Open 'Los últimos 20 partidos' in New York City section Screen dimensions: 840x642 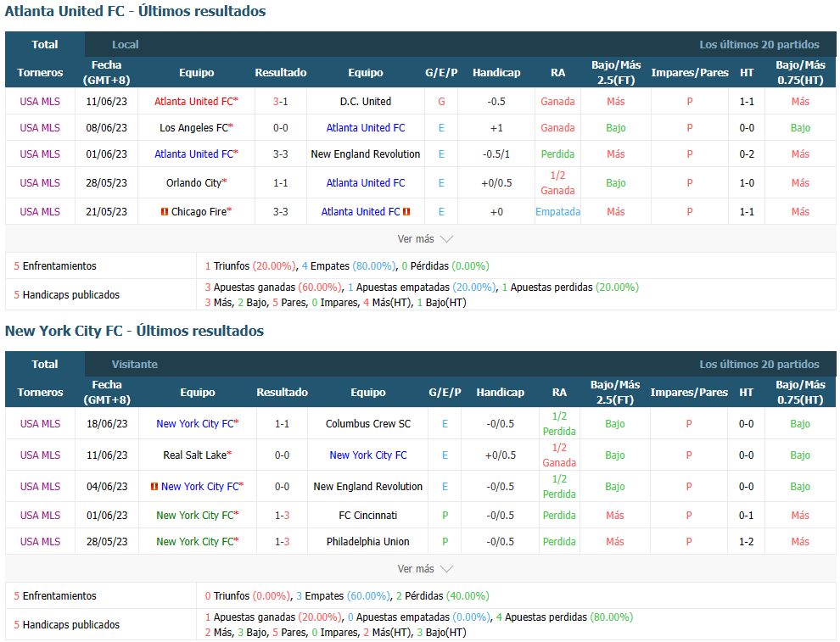[x=759, y=364]
